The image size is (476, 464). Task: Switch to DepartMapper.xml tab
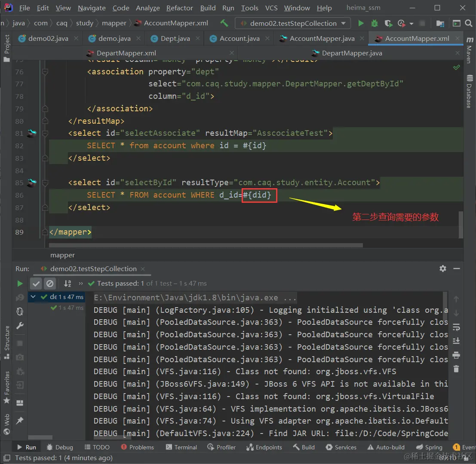coord(126,53)
